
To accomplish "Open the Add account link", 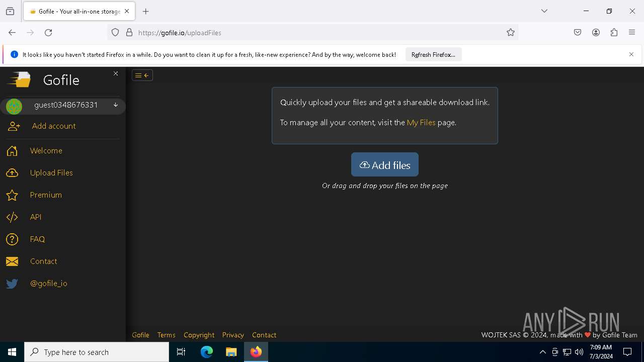I will pyautogui.click(x=54, y=126).
